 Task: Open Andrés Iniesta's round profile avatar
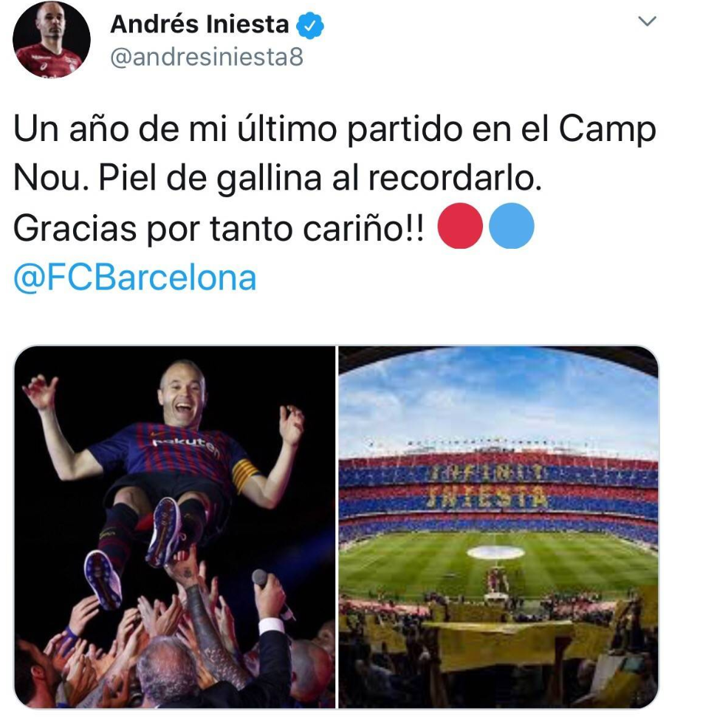(52, 39)
